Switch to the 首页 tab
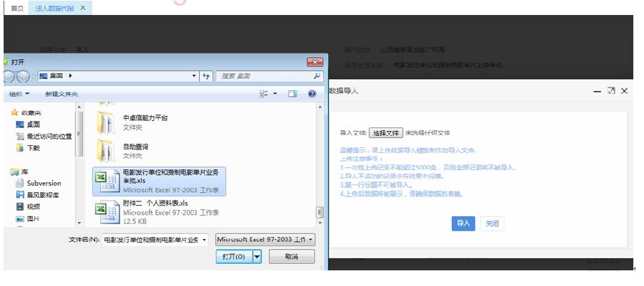The width and height of the screenshot is (644, 286). click(16, 8)
